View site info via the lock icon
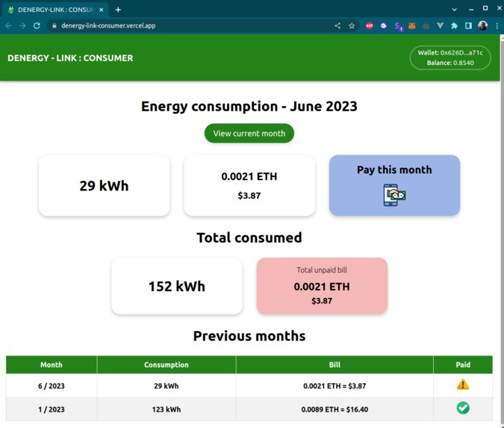 pyautogui.click(x=55, y=25)
